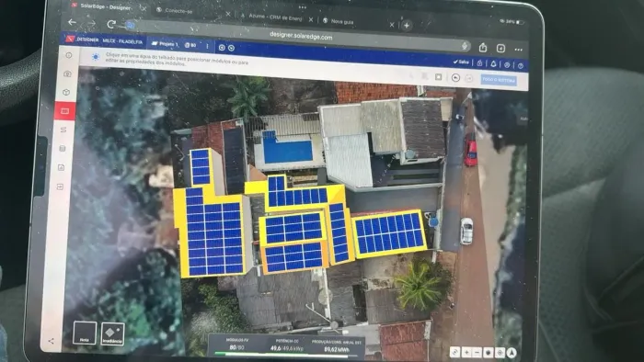The width and height of the screenshot is (644, 362).
Task: Add a new design with plus circle icon
Action: pyautogui.click(x=222, y=48)
